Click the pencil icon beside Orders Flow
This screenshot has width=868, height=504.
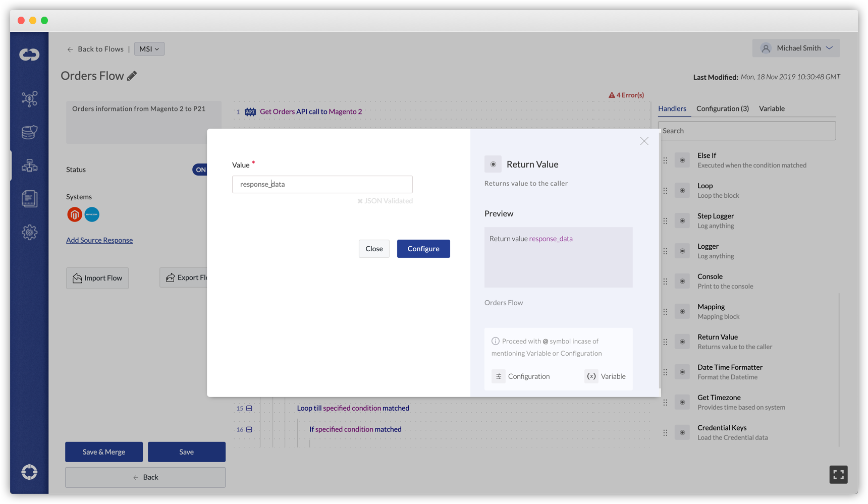[132, 76]
